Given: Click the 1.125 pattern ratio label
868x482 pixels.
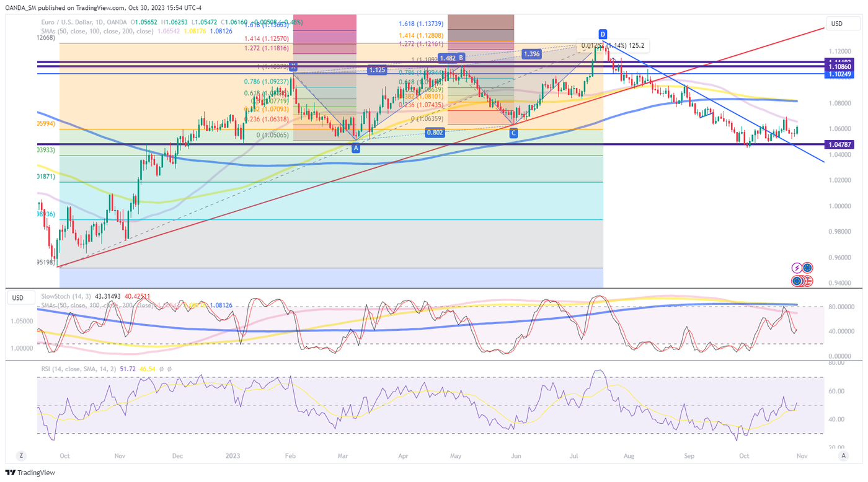Looking at the screenshot, I should click(377, 70).
